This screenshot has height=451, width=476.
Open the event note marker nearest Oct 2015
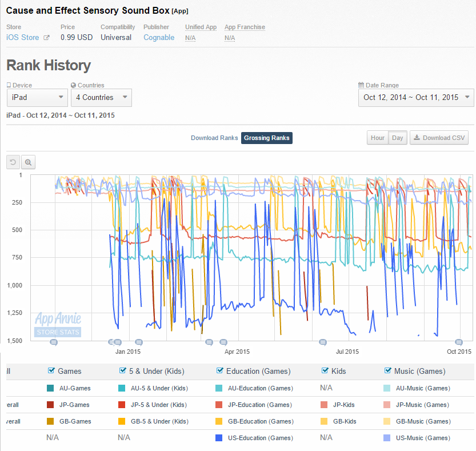click(459, 342)
